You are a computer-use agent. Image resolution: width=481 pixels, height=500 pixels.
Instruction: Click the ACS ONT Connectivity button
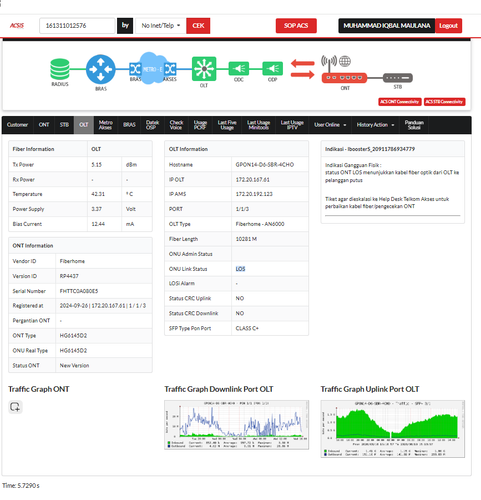coord(400,102)
